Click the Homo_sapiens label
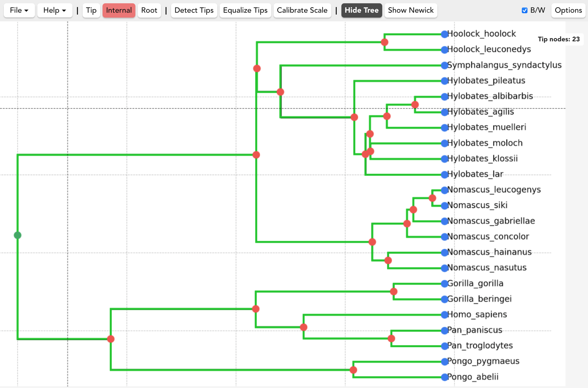The height and width of the screenshot is (388, 588). coord(477,314)
